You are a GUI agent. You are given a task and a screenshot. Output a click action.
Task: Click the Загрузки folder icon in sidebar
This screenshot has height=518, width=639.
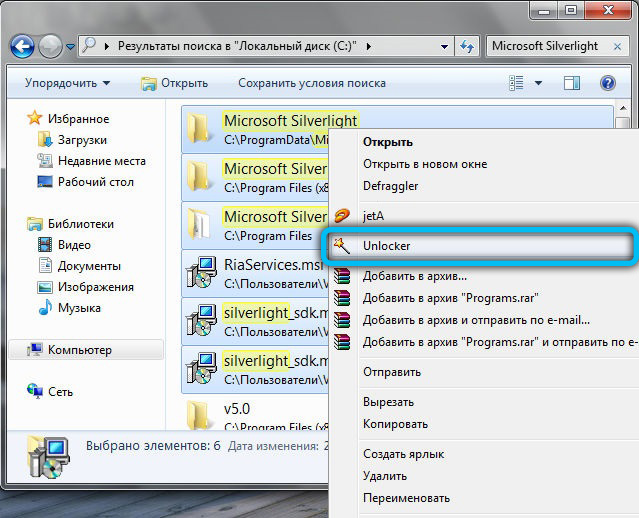click(x=44, y=140)
